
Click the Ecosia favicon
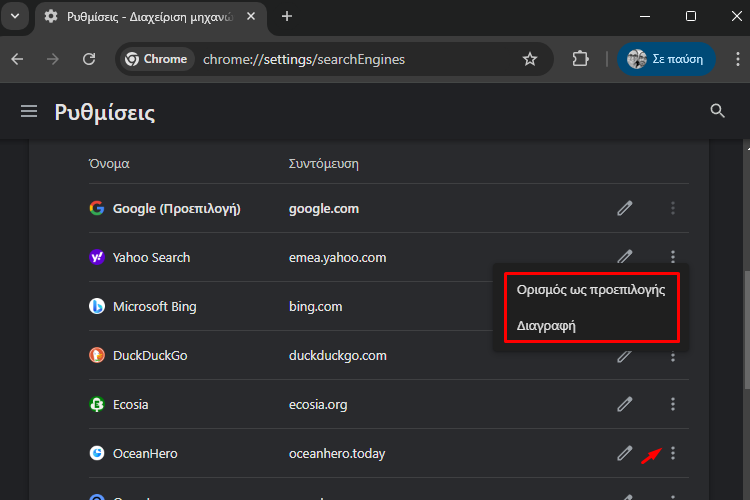click(x=97, y=404)
